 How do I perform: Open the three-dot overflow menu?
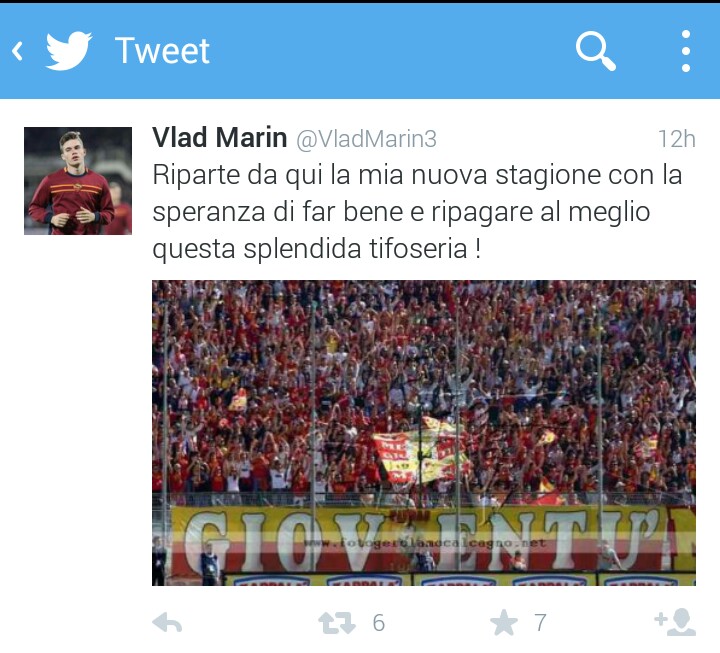click(686, 51)
